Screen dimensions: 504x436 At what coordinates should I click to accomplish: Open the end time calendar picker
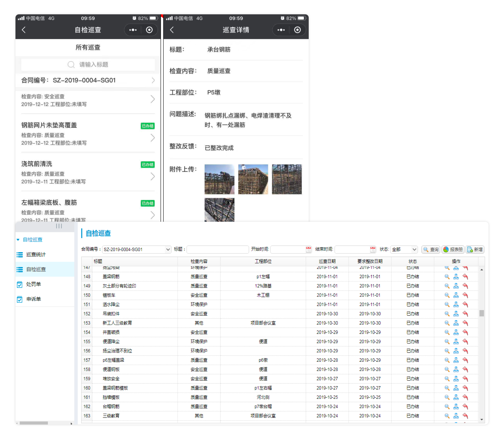click(x=372, y=249)
